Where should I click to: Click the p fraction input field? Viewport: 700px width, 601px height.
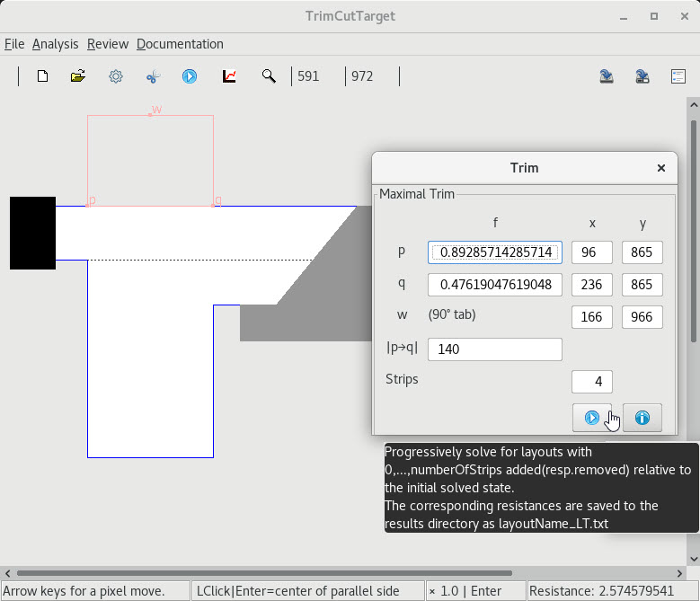click(494, 252)
